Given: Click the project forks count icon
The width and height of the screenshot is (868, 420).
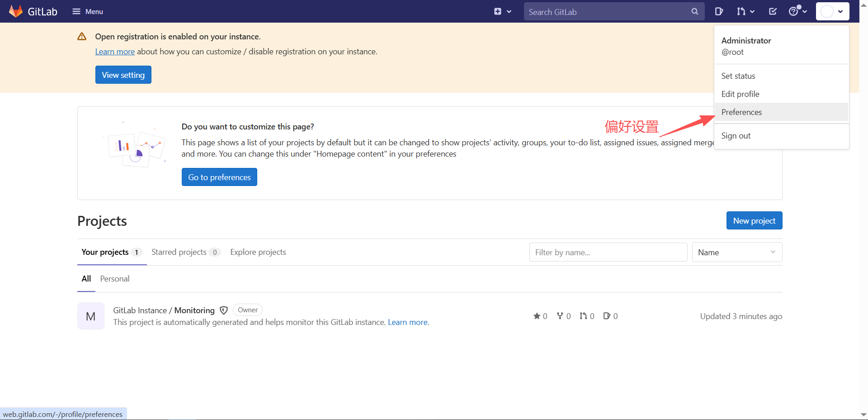Looking at the screenshot, I should pyautogui.click(x=560, y=316).
